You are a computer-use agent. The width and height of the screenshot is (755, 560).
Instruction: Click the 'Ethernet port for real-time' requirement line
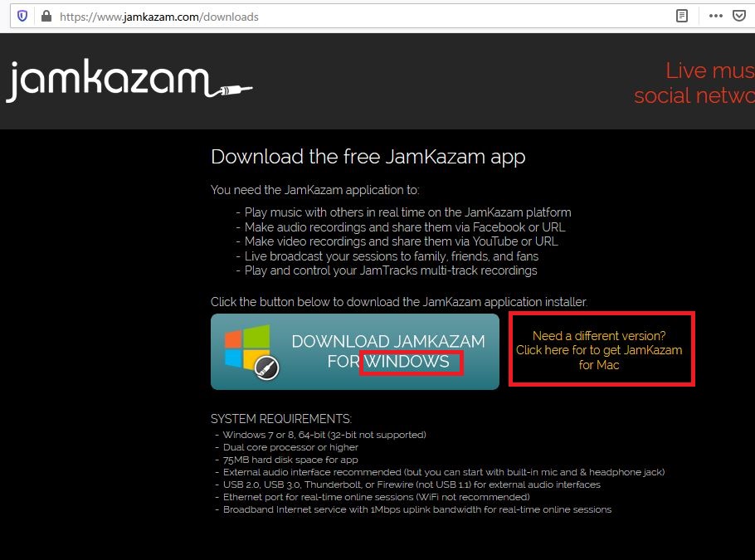click(376, 497)
